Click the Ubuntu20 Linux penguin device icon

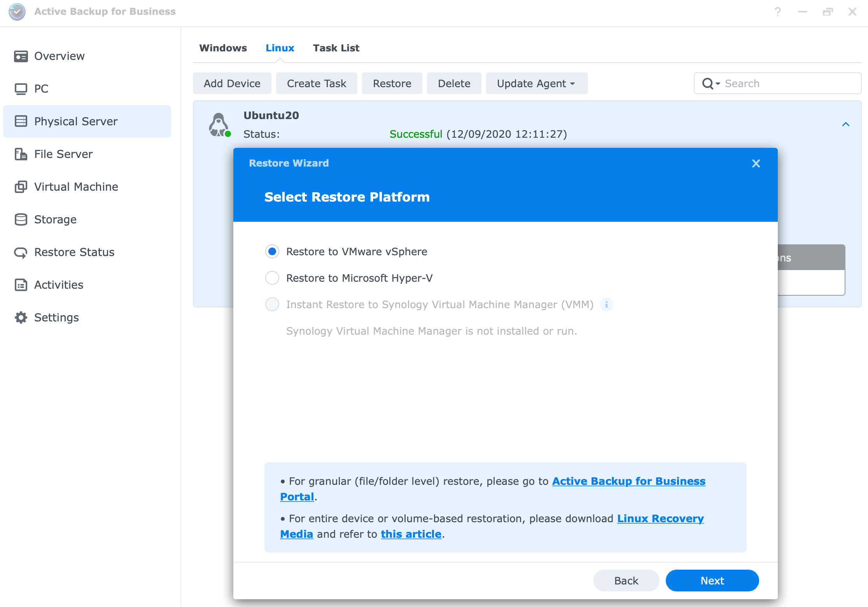(x=219, y=125)
